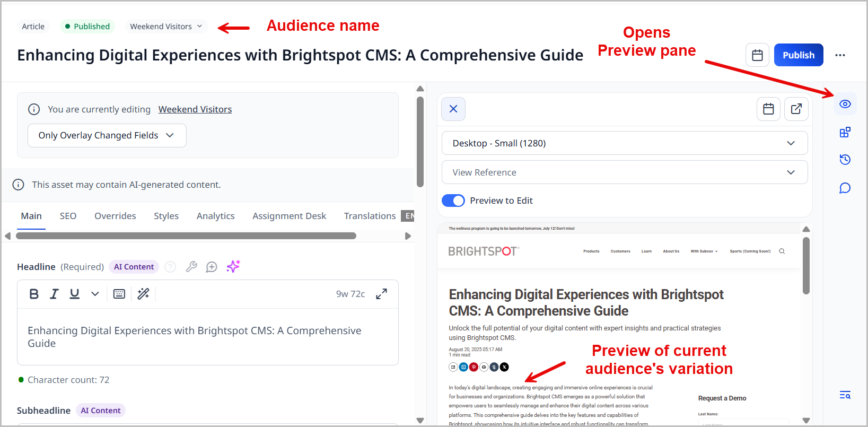Click the preview pane vertical scrollbar thumb
The image size is (868, 427).
(806, 265)
